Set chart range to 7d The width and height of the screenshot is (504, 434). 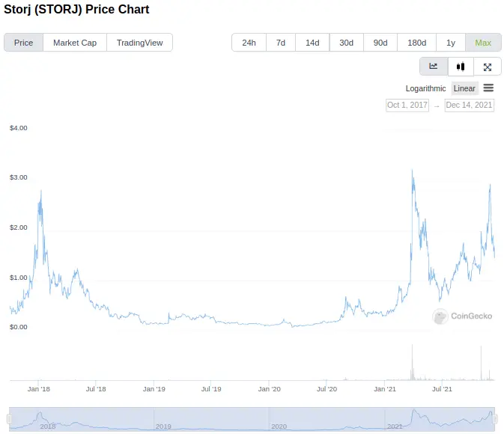click(x=281, y=43)
